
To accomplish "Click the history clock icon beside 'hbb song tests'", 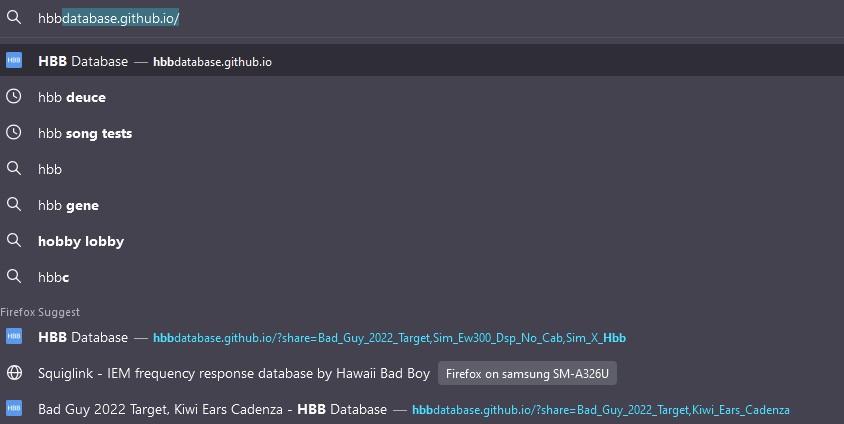I will [13, 132].
